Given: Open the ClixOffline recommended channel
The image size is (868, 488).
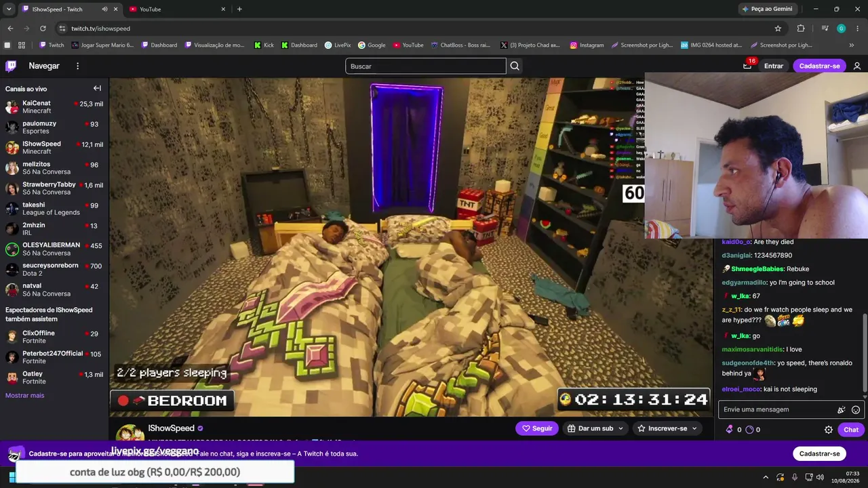Looking at the screenshot, I should [54, 337].
